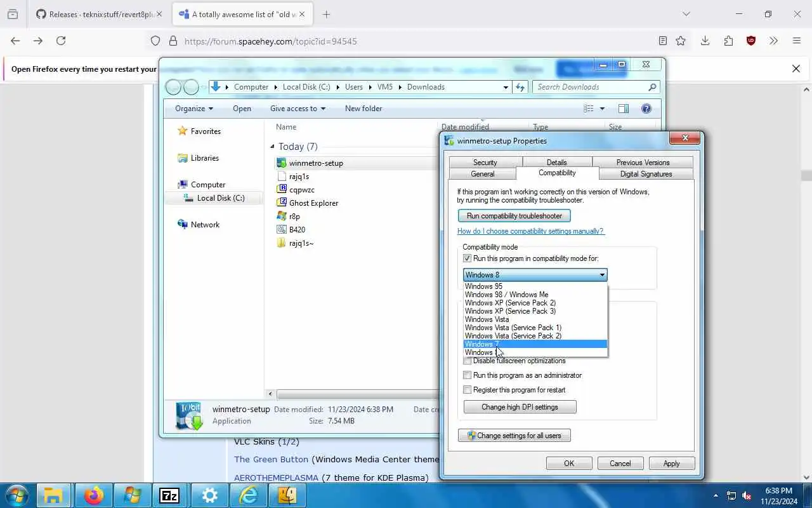Click the New folder toolbar button
The height and width of the screenshot is (508, 812).
coord(363,109)
